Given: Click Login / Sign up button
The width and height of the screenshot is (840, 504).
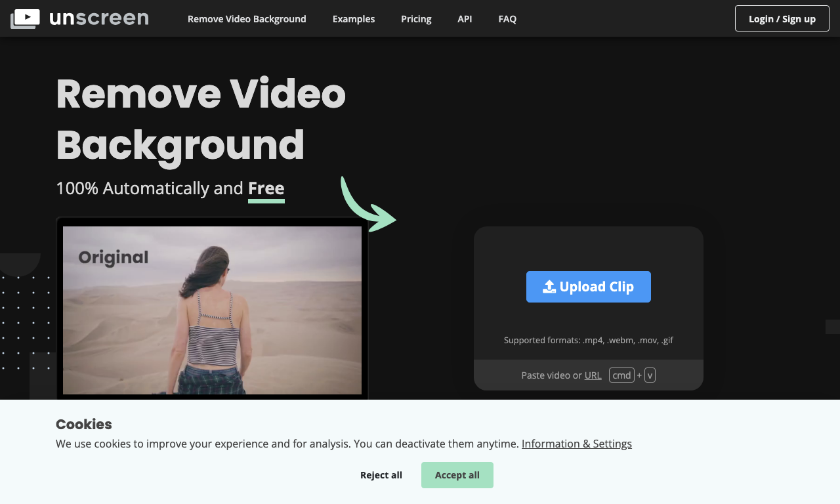Looking at the screenshot, I should (x=782, y=18).
